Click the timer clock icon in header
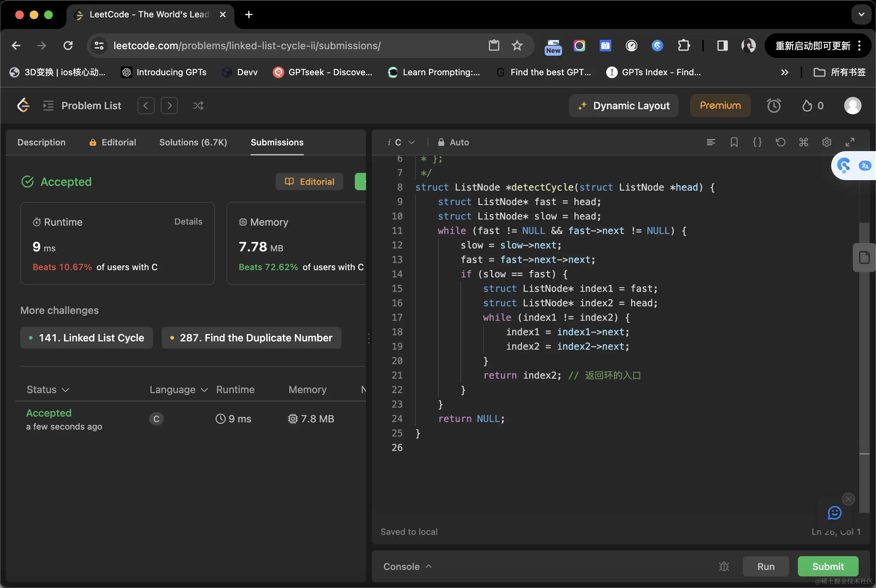 point(774,106)
